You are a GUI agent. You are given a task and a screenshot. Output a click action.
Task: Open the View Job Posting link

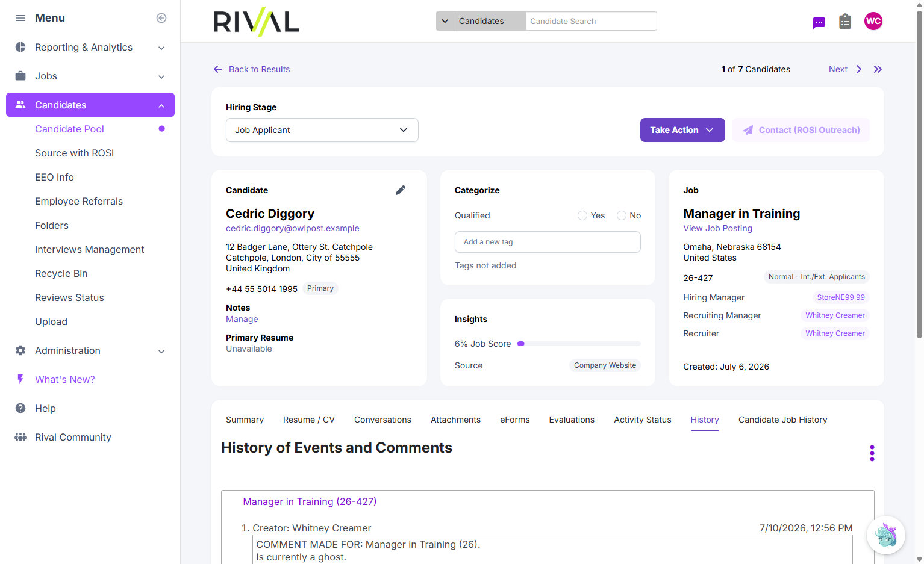pos(717,228)
